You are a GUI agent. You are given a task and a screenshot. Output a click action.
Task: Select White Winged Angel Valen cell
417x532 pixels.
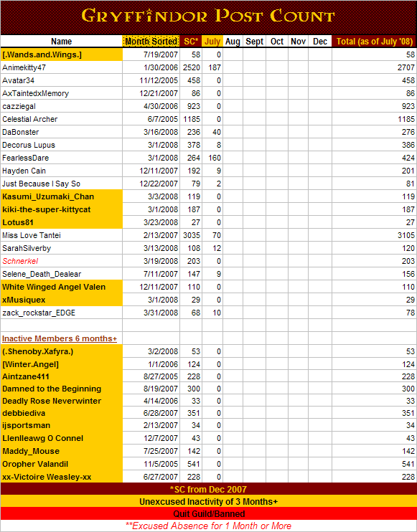62,287
